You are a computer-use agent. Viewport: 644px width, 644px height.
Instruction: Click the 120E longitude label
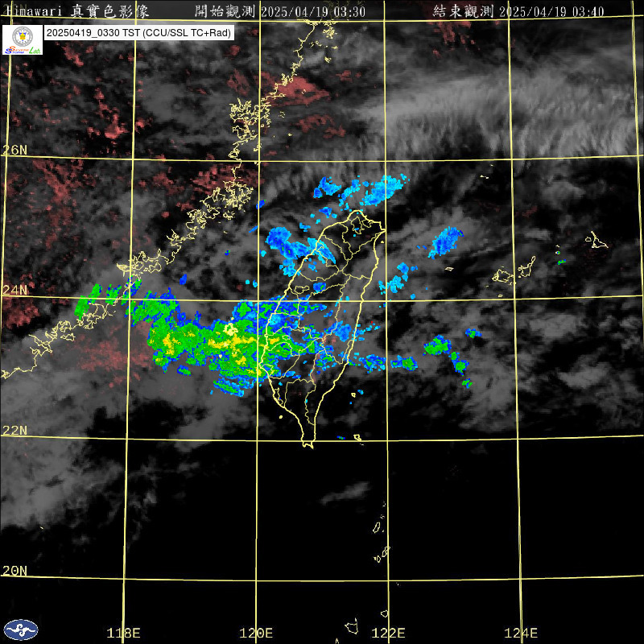(256, 633)
